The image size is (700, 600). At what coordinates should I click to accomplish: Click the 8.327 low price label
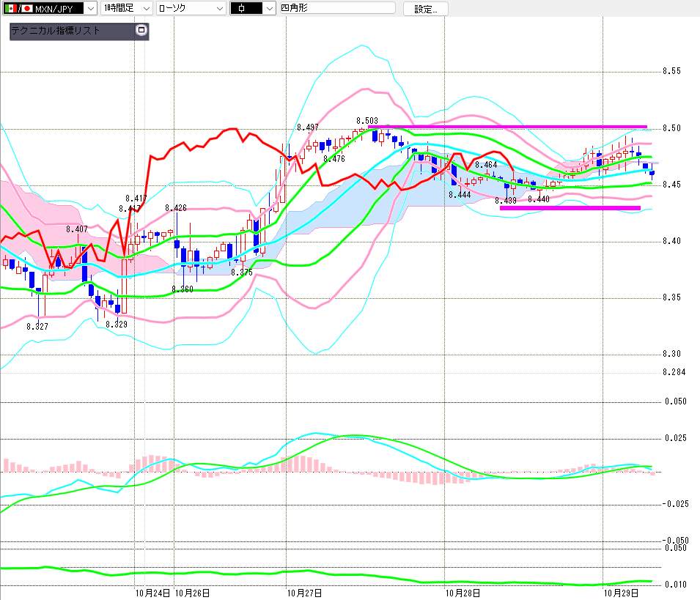37,327
